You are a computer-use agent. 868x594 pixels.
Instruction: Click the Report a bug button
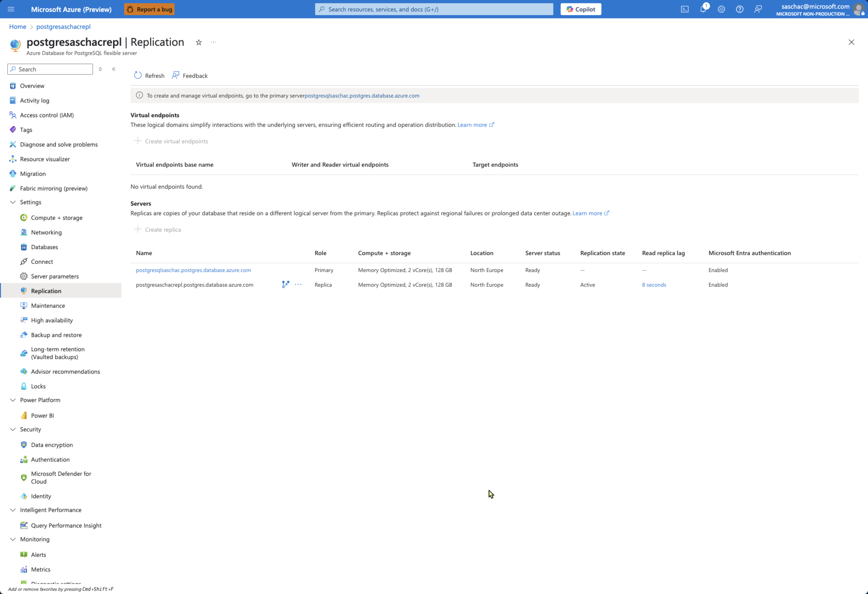pos(149,9)
